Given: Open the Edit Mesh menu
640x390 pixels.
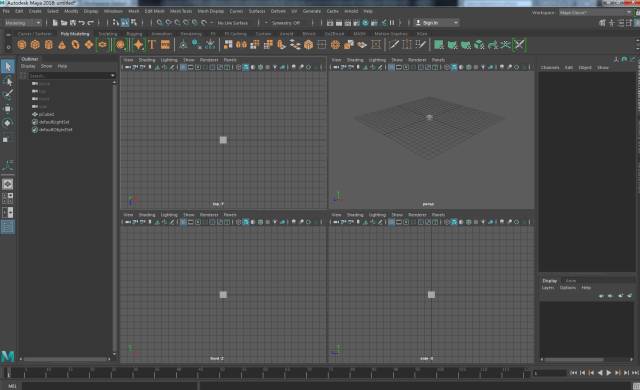Looking at the screenshot, I should (x=155, y=11).
